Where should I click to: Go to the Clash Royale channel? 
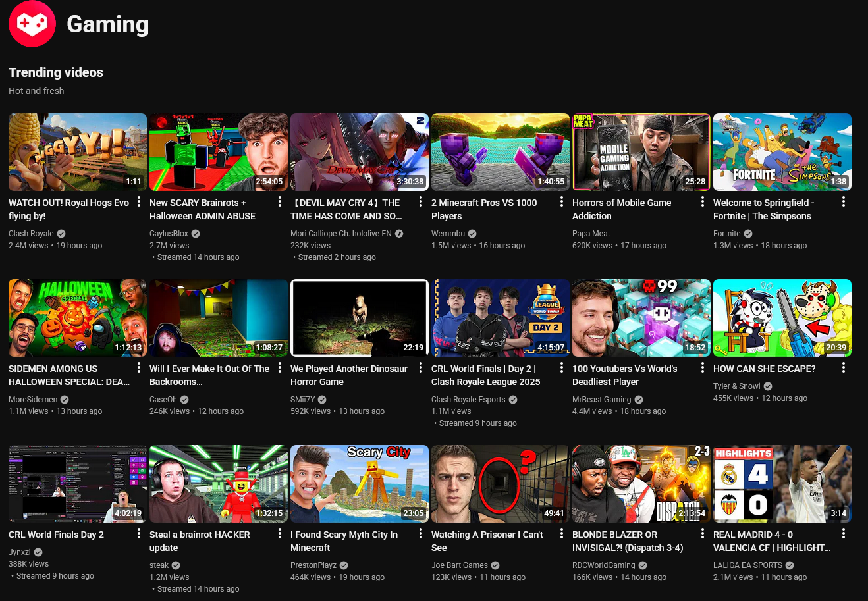31,234
